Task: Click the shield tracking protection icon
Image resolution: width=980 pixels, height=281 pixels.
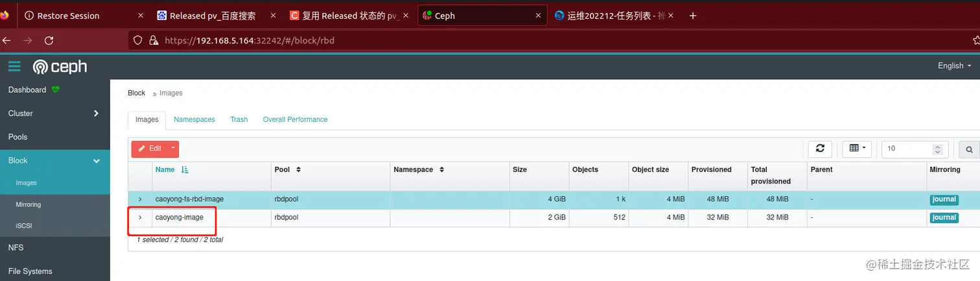Action: point(137,40)
